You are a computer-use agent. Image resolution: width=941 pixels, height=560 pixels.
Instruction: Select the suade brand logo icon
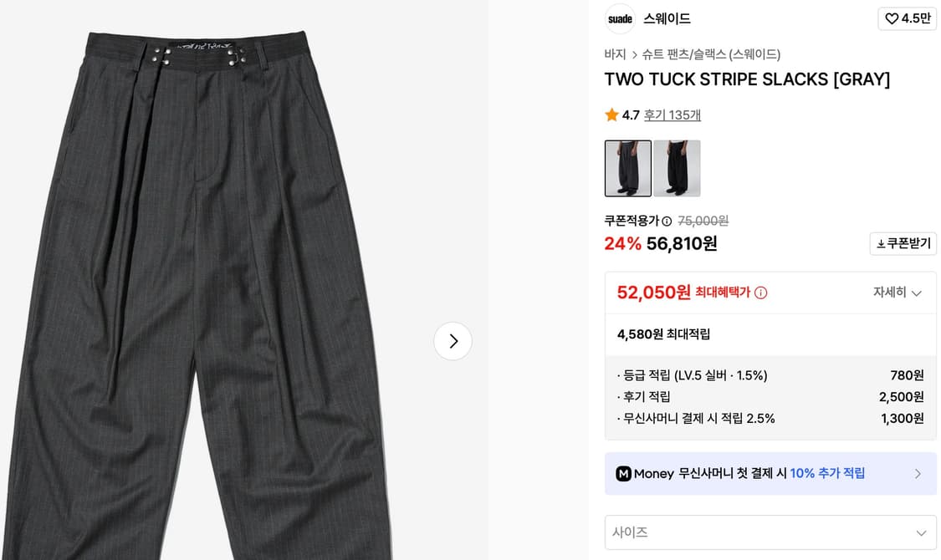(619, 18)
